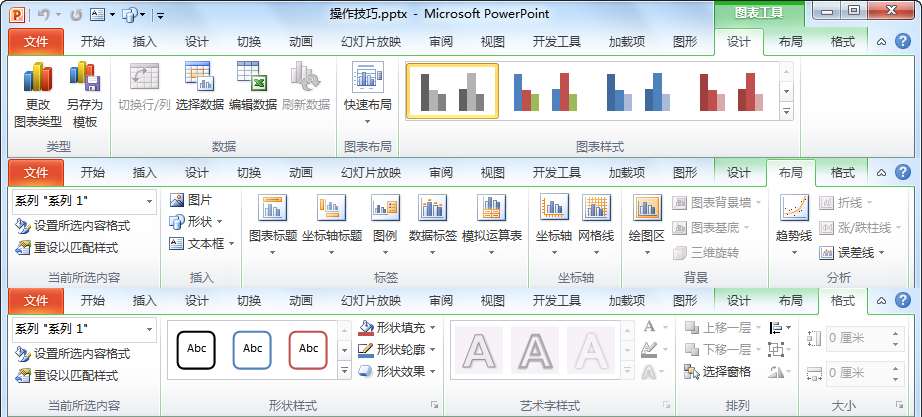This screenshot has height=417, width=922.
Task: Open the customize quick access toolbar arrow
Action: pos(160,15)
